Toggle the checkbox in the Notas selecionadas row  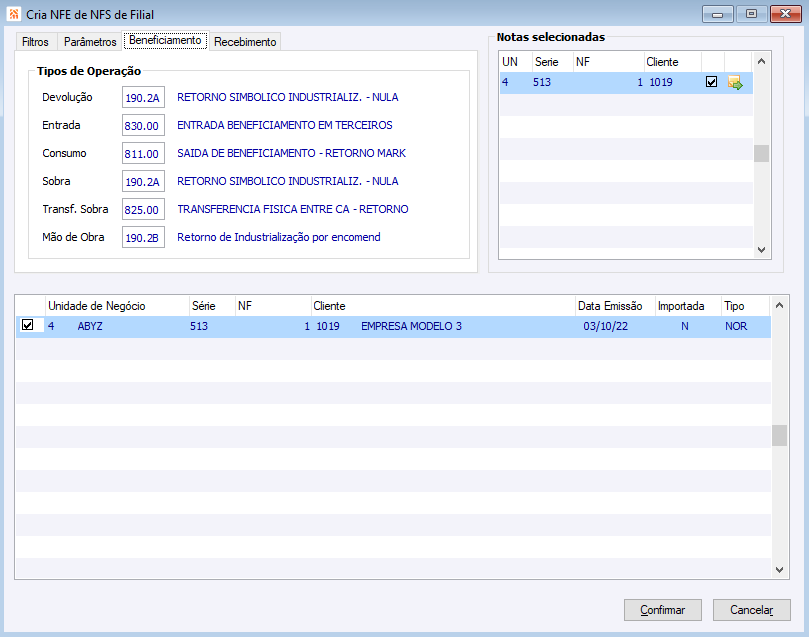[711, 81]
